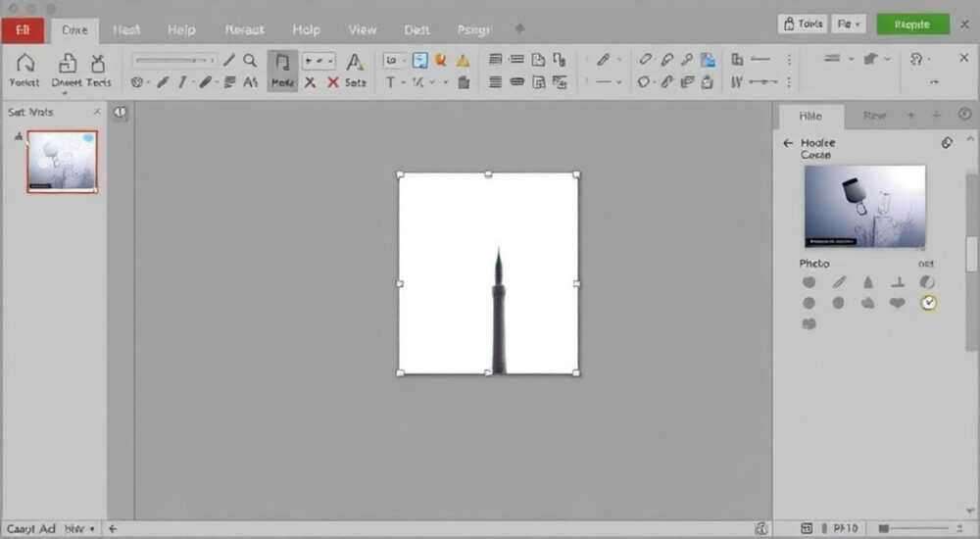Toggle the half-circle contrast icon in Photo panel
980x539 pixels.
click(x=927, y=282)
